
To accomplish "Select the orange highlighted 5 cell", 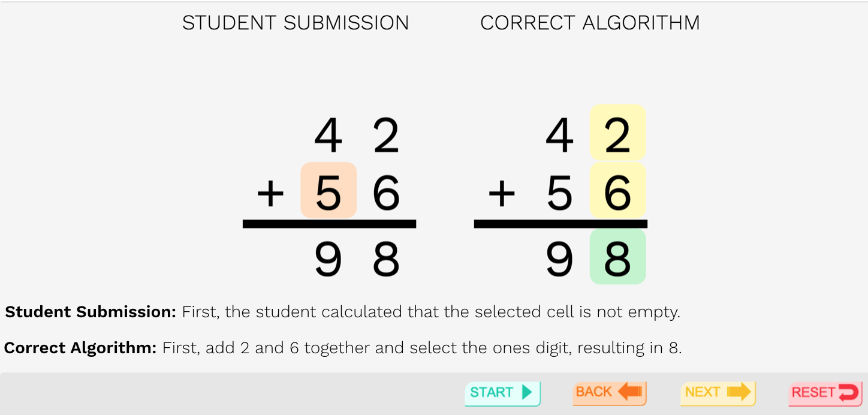I will click(328, 190).
